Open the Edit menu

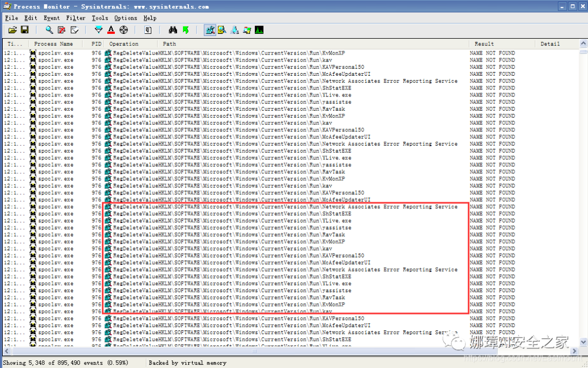[30, 18]
